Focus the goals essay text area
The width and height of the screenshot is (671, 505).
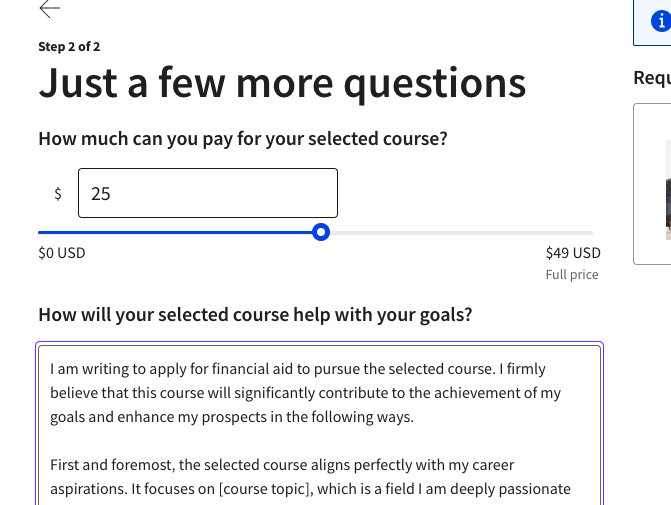pyautogui.click(x=320, y=425)
